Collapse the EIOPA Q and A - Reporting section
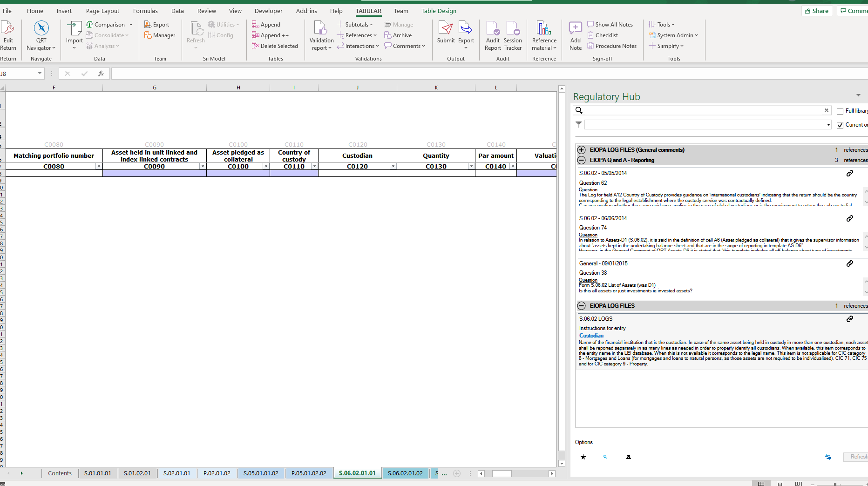The image size is (868, 486). pos(582,160)
